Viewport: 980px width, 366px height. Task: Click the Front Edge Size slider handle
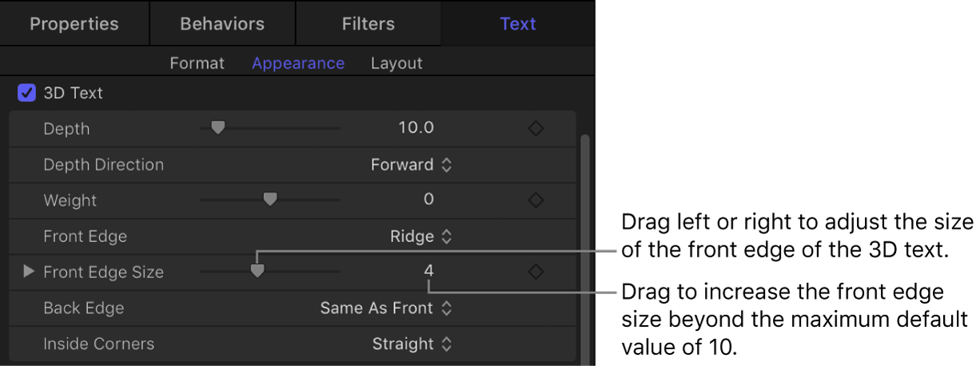click(x=257, y=271)
